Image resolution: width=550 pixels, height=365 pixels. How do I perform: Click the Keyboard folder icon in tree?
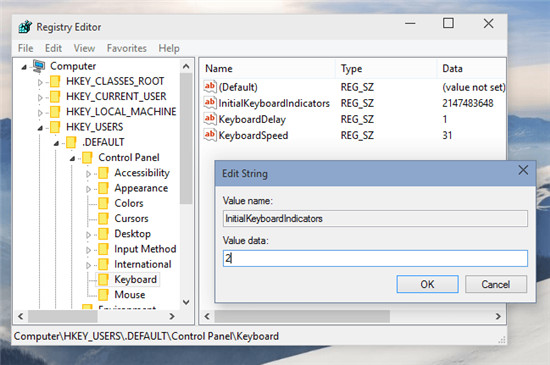point(103,279)
